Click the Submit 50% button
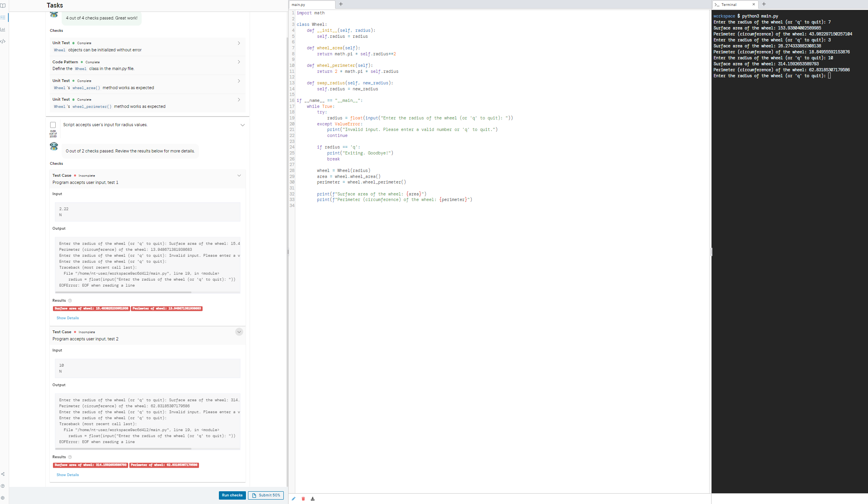 tap(266, 495)
